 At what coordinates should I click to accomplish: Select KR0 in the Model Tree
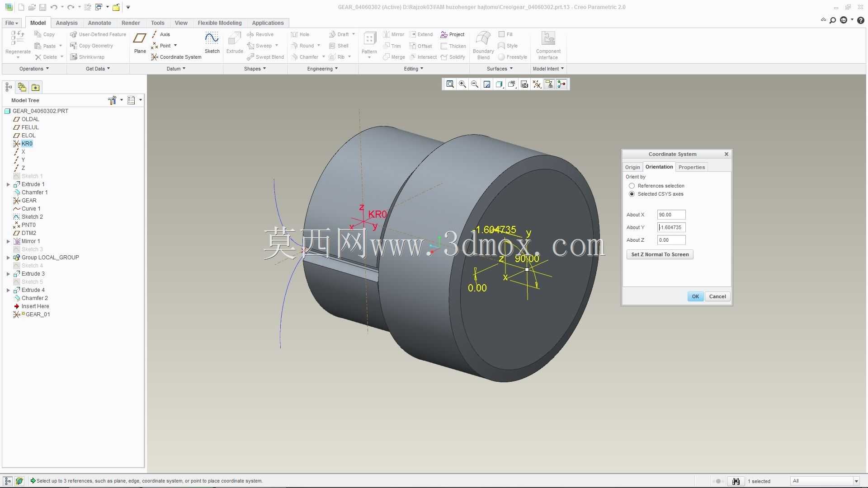pyautogui.click(x=27, y=144)
